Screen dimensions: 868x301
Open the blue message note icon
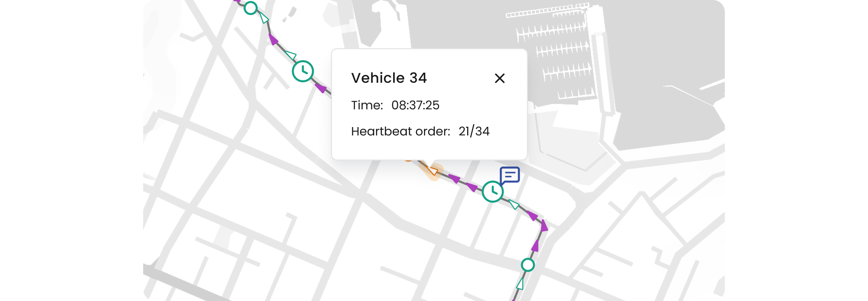(x=509, y=175)
